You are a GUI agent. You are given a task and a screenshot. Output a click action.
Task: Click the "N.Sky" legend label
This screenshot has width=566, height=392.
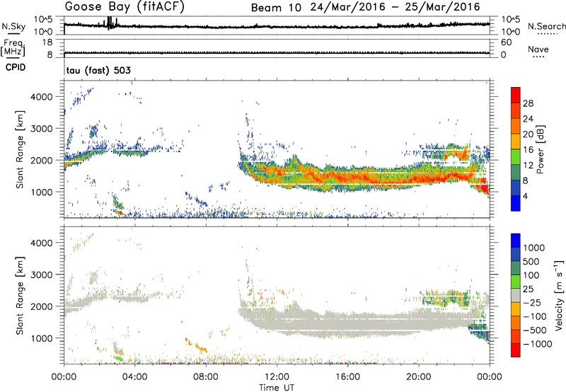pos(13,26)
